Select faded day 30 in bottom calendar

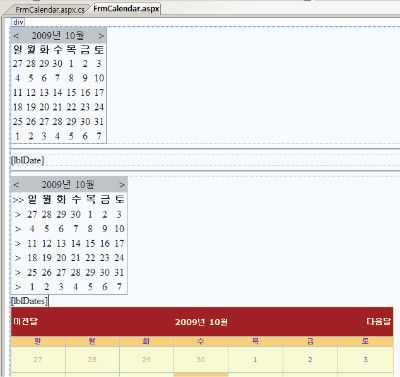[201, 360]
